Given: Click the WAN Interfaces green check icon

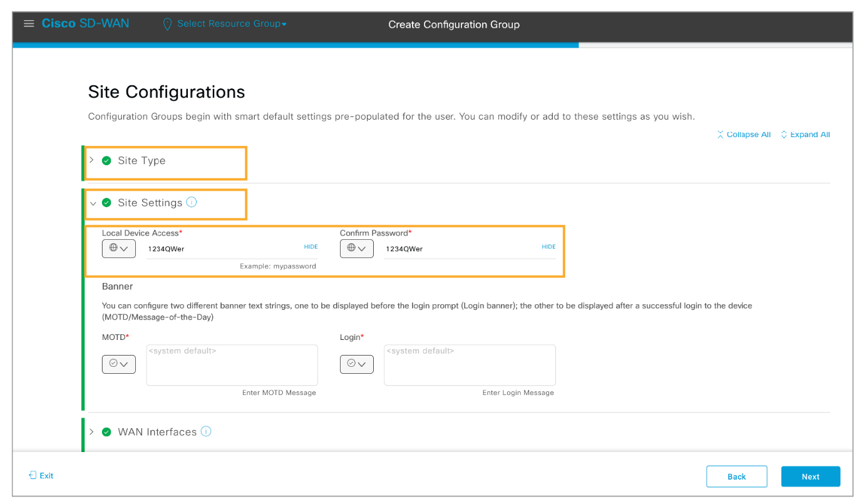Looking at the screenshot, I should (106, 432).
